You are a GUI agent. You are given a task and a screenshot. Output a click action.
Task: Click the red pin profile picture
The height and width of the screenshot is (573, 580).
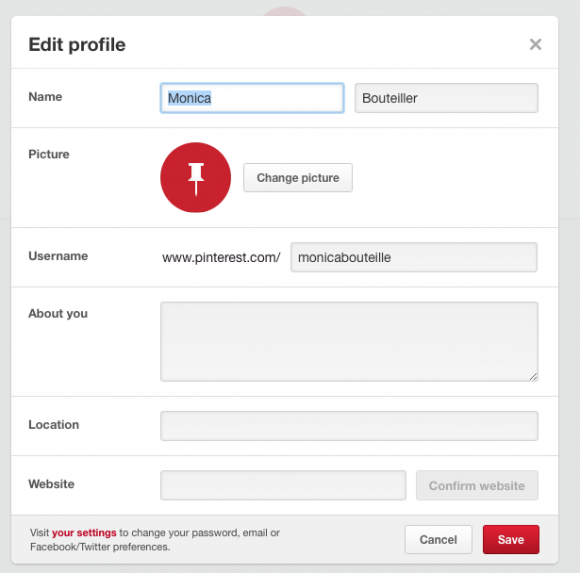pos(195,178)
